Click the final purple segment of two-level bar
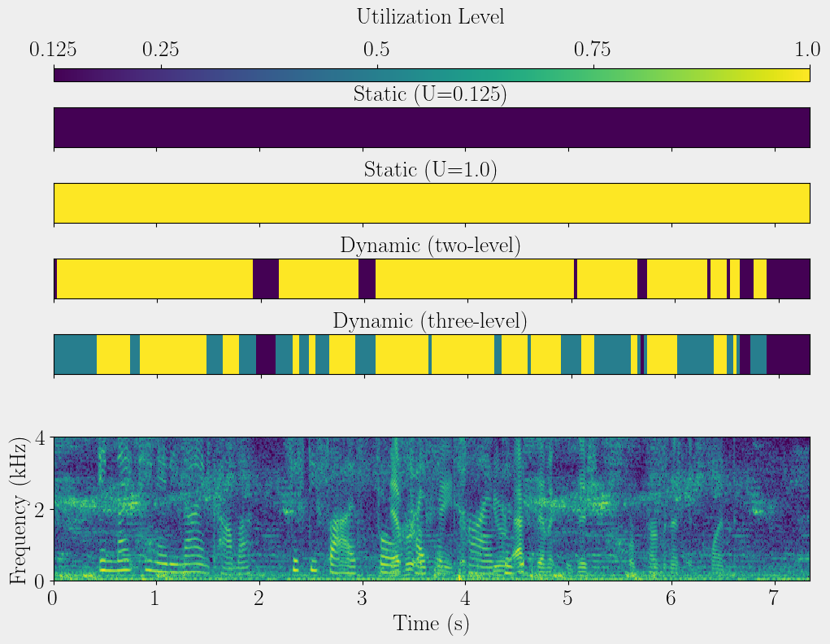This screenshot has height=644, width=830. coord(788,279)
